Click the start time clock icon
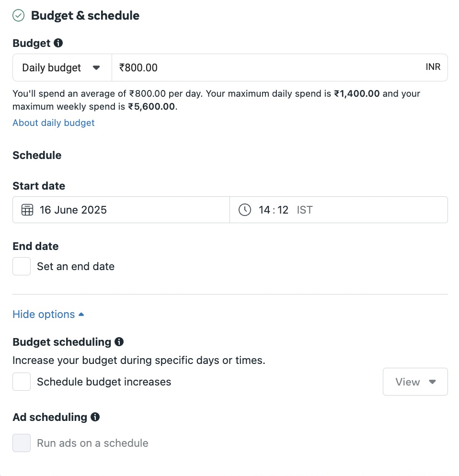The height and width of the screenshot is (476, 459). pos(245,210)
